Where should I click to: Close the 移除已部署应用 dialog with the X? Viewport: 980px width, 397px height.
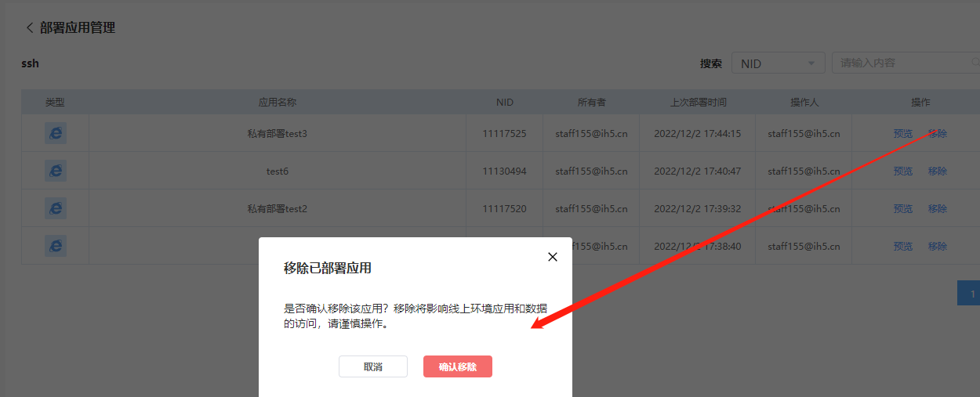pos(553,257)
